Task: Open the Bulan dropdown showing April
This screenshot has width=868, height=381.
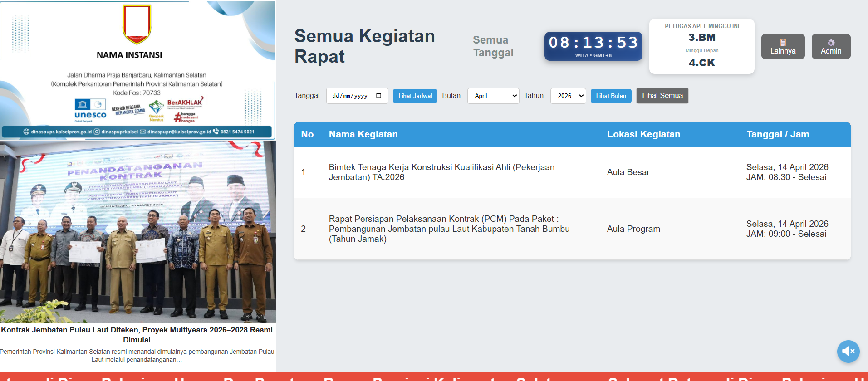Action: [493, 96]
